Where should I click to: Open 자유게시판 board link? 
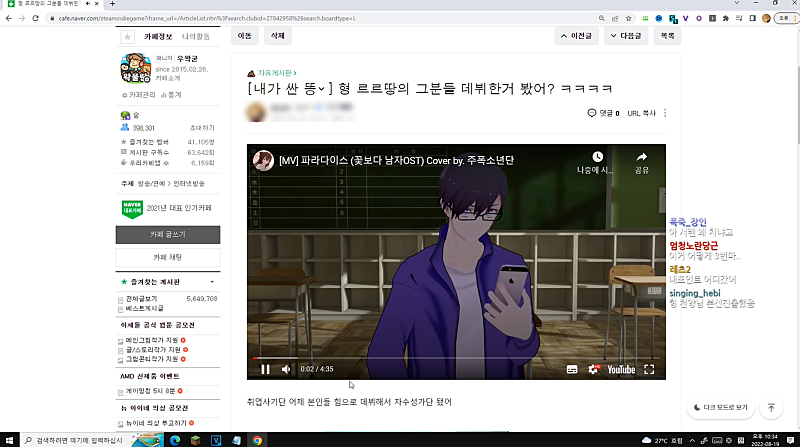[x=277, y=73]
